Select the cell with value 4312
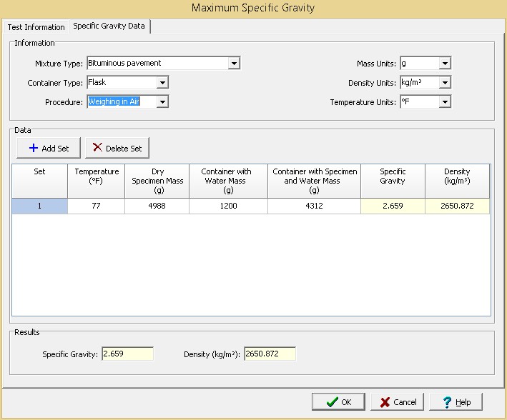Screen dimensions: 507x420 (314, 206)
